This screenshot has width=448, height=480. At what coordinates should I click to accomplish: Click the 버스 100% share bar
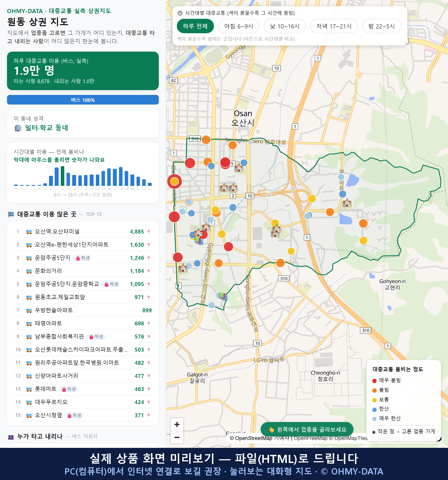pos(83,100)
